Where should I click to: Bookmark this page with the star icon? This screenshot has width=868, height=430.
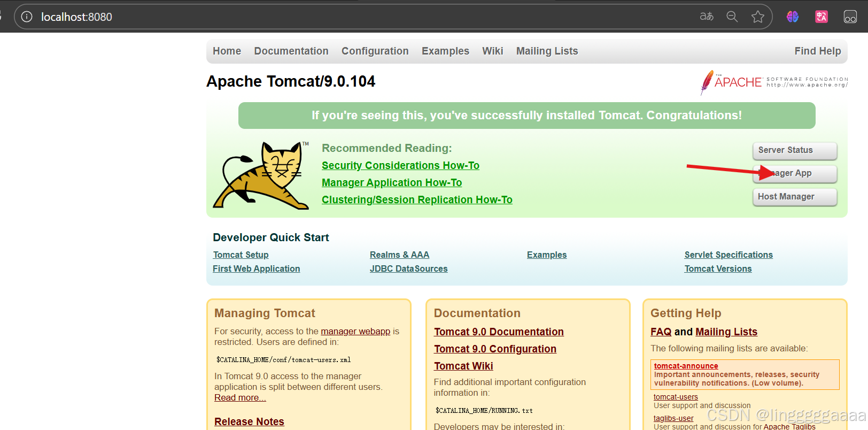[x=758, y=17]
